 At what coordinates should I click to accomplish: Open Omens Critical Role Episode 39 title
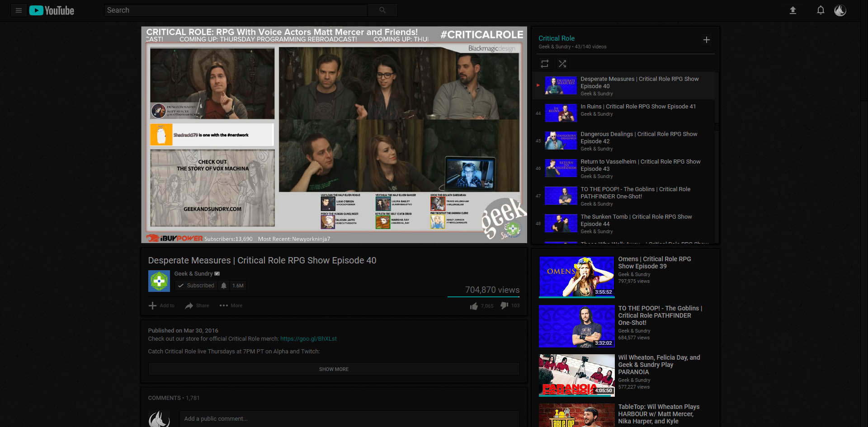point(654,263)
